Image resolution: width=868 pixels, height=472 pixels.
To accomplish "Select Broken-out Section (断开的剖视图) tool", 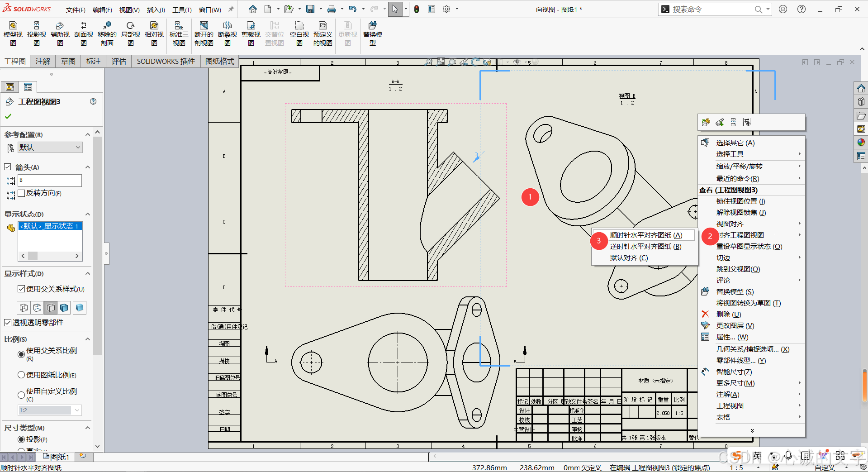I will pyautogui.click(x=204, y=33).
